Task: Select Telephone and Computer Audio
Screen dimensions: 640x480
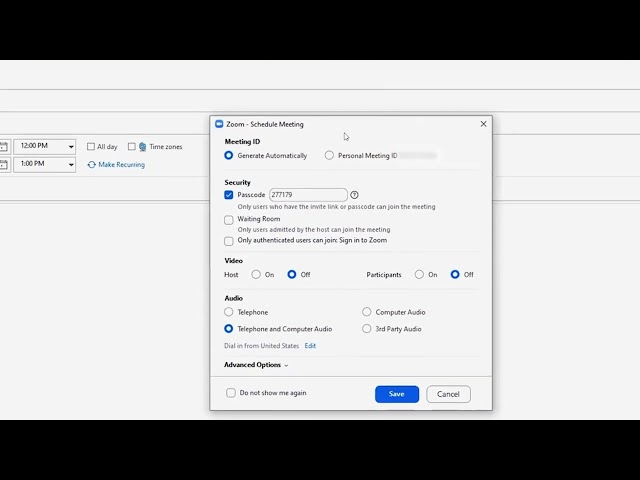Action: tap(229, 329)
